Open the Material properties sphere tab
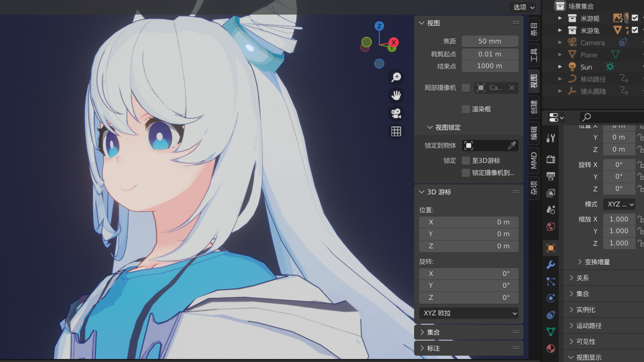Screen dimensions: 644x362 (x=551, y=349)
